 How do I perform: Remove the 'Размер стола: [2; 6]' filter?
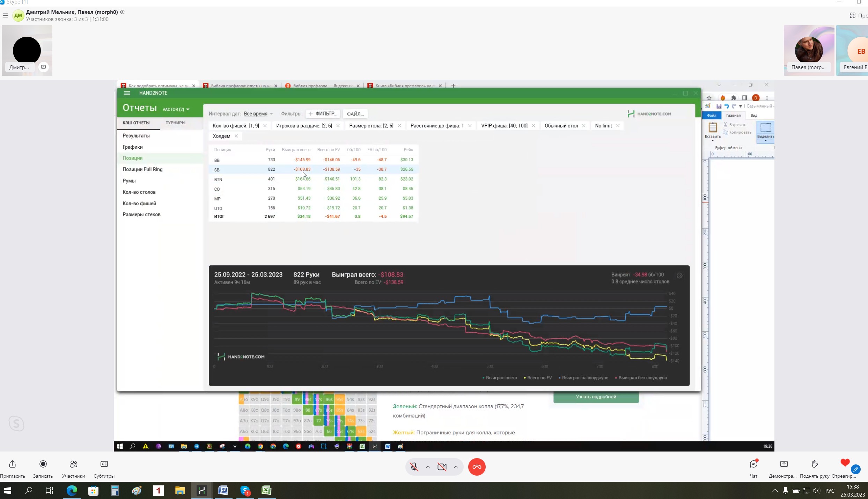[399, 126]
